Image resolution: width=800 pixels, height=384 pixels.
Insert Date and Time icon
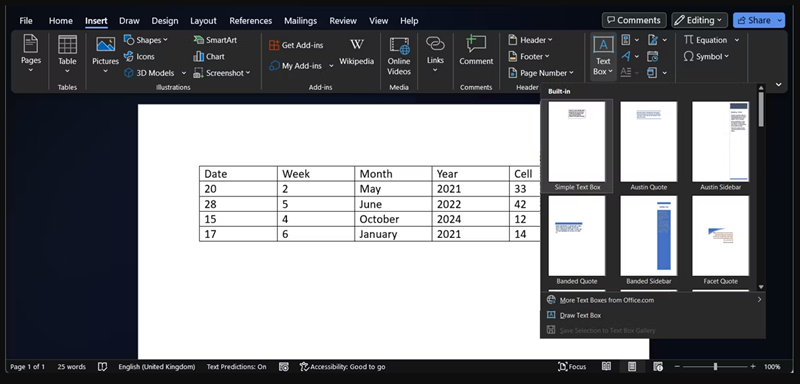point(653,56)
